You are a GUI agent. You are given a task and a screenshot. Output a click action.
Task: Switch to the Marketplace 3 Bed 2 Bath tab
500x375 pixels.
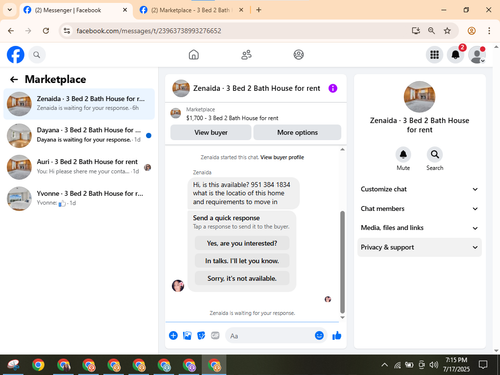(192, 10)
